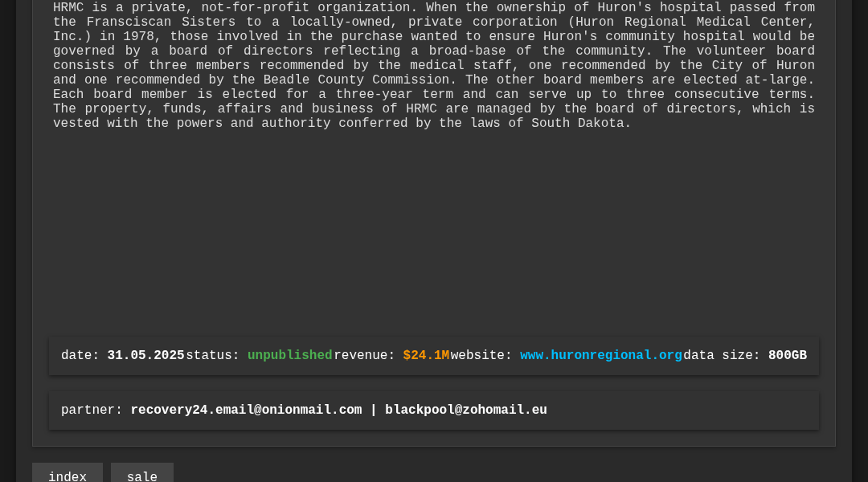Screen dimensions: 868x482
Task: Follow the www.huronregional.org website link
Action: pos(600,355)
